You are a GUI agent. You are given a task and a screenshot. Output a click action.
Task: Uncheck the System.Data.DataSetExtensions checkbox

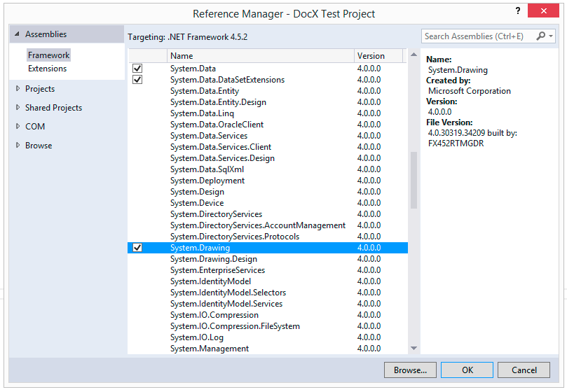137,80
